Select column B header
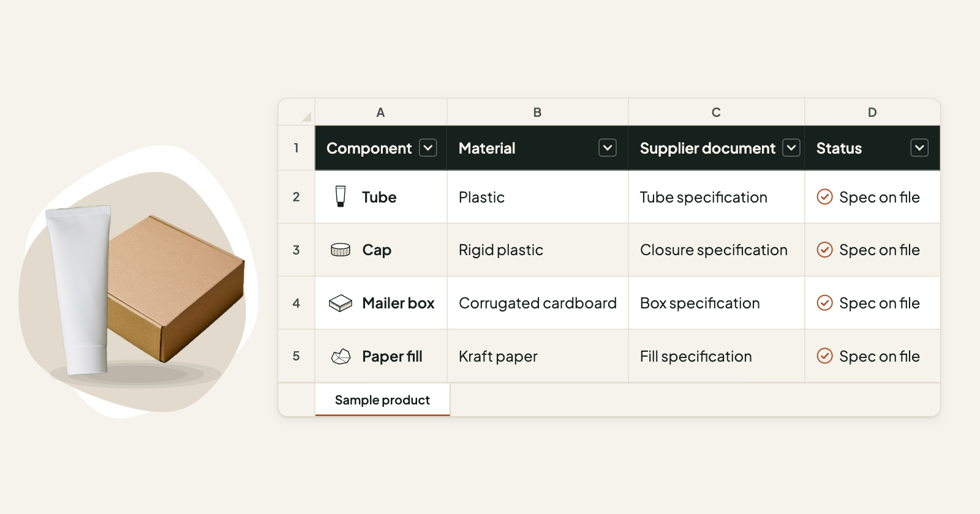 (x=538, y=112)
